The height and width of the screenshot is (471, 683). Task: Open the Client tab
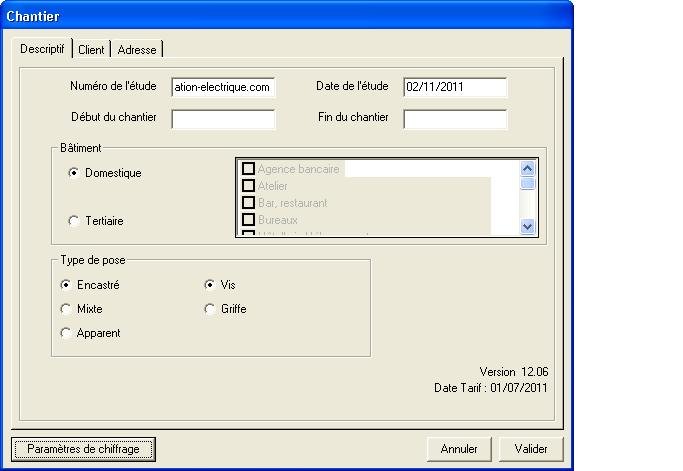91,50
